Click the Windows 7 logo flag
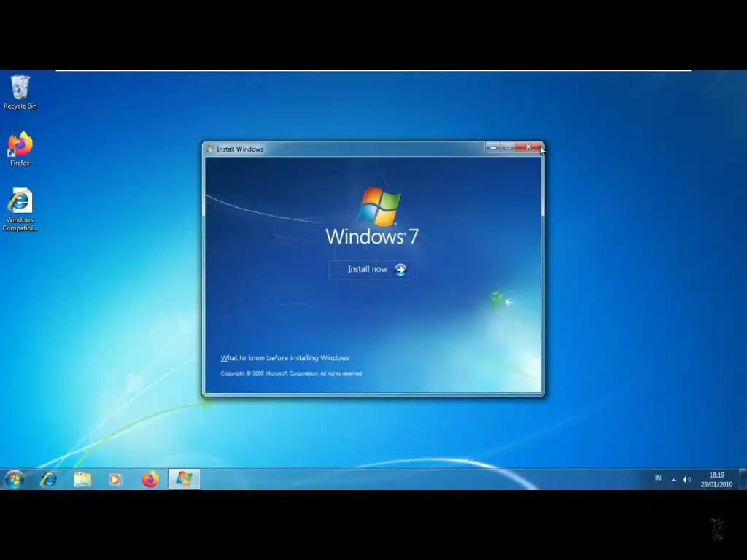Image resolution: width=747 pixels, height=560 pixels. point(379,206)
